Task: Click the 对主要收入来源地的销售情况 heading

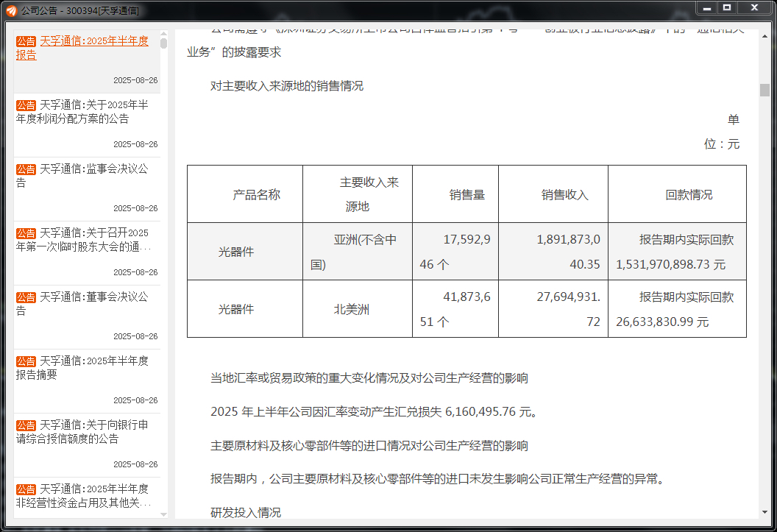Action: tap(286, 85)
